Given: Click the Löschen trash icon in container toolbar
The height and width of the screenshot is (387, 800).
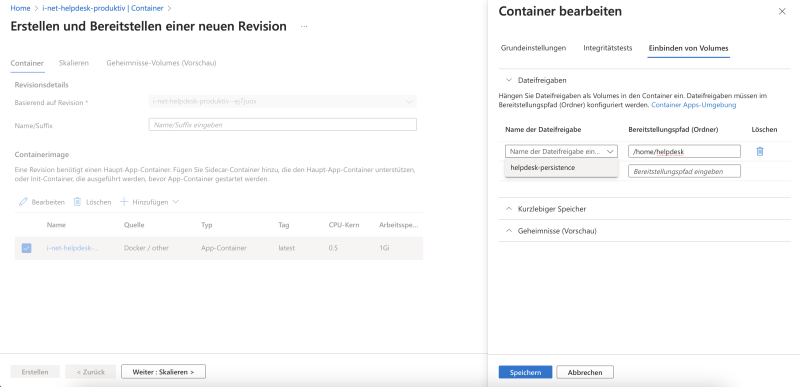Looking at the screenshot, I should point(78,202).
